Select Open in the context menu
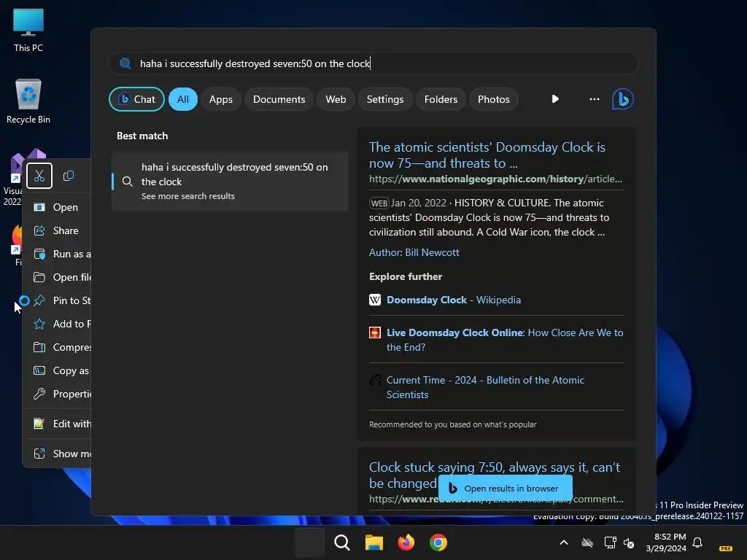 (x=58, y=207)
